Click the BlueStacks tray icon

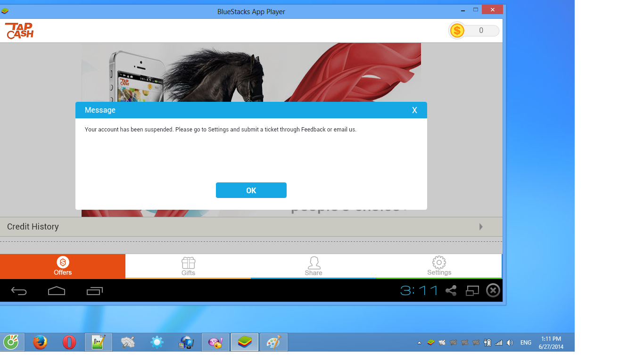(x=430, y=343)
